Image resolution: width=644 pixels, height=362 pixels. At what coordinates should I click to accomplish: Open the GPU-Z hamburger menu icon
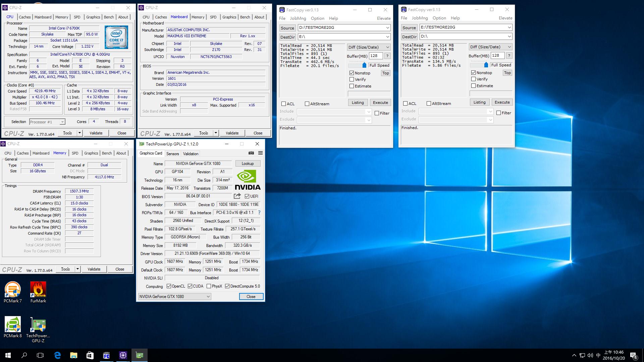(260, 153)
